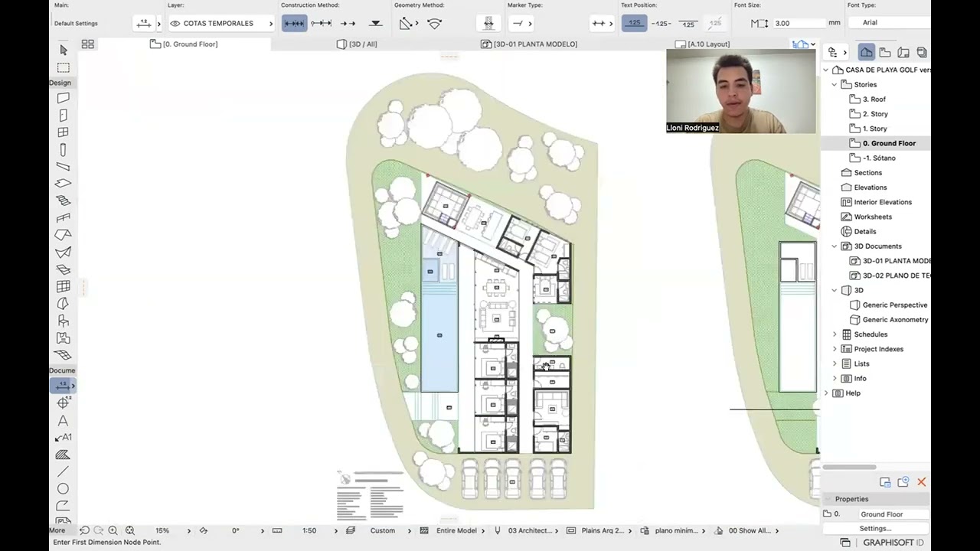The height and width of the screenshot is (551, 980).
Task: Select the curved geometry method icon
Action: (x=435, y=24)
